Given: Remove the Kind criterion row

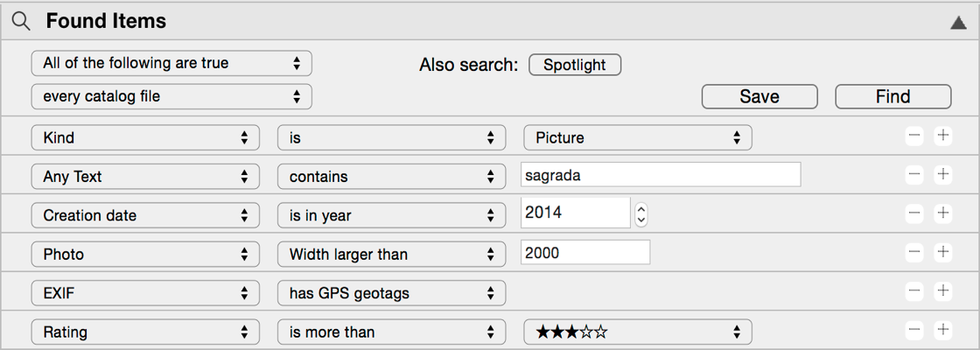Looking at the screenshot, I should [x=914, y=136].
